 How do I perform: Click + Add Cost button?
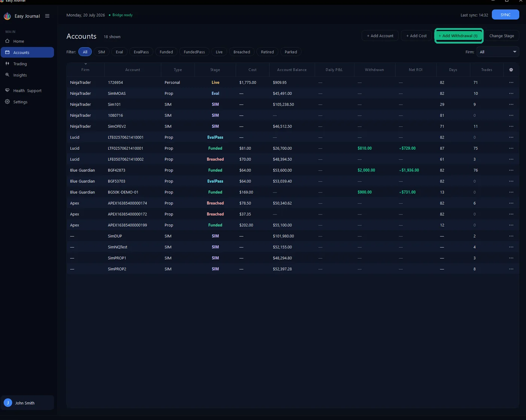(x=416, y=36)
